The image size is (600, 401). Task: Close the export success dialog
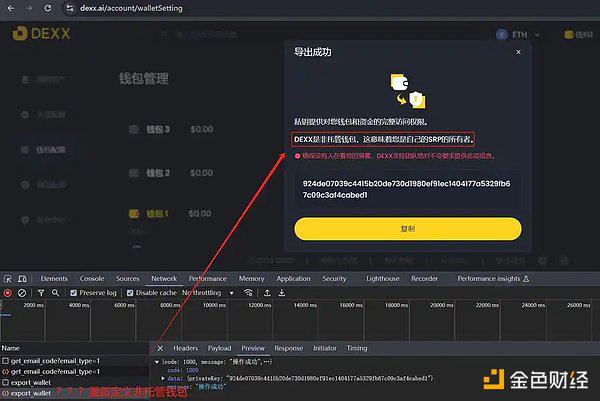[518, 52]
